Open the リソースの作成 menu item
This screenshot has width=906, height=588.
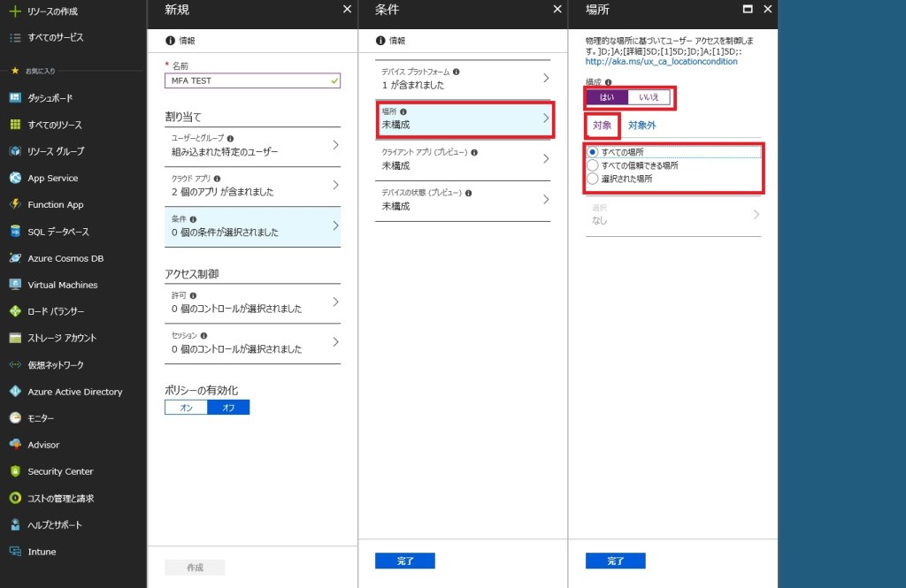click(52, 11)
